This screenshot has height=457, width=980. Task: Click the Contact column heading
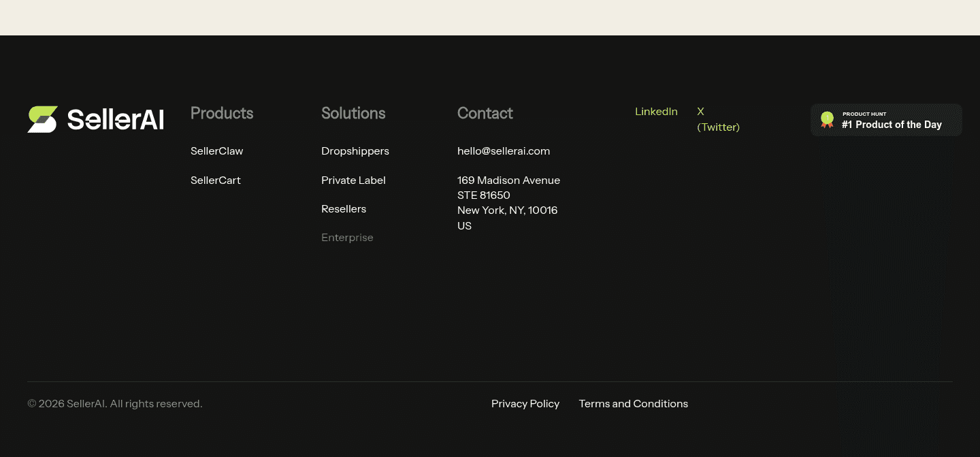[x=485, y=113]
